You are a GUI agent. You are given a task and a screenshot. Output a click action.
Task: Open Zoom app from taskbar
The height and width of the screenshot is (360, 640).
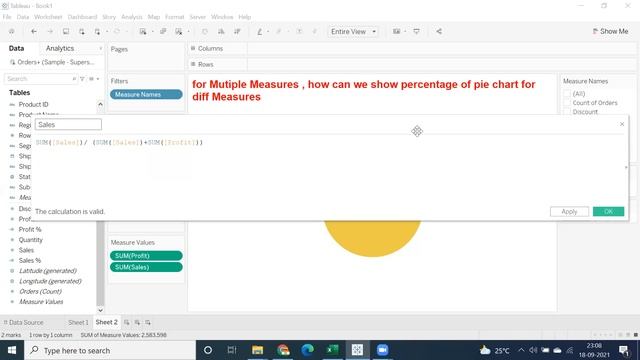(x=382, y=350)
